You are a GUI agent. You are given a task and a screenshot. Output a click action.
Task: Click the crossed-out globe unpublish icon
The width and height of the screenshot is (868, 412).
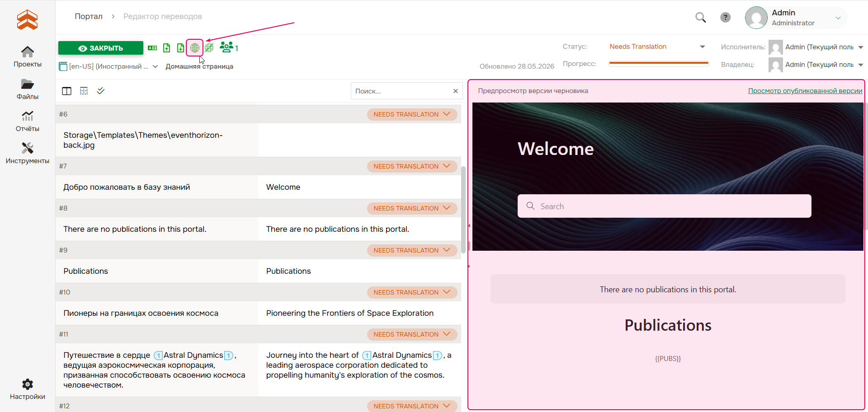tap(209, 47)
